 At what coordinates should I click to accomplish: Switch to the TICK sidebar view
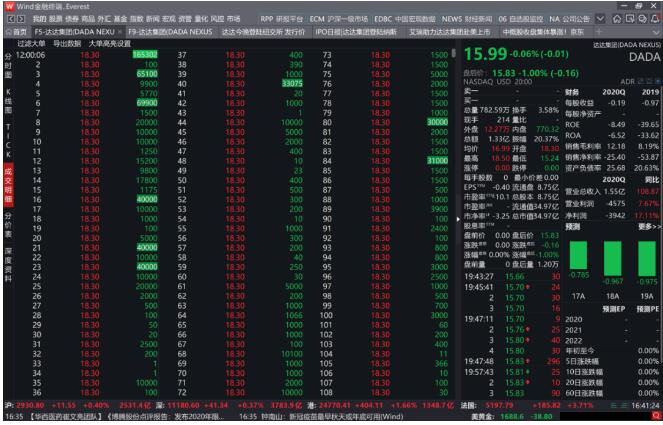click(8, 140)
